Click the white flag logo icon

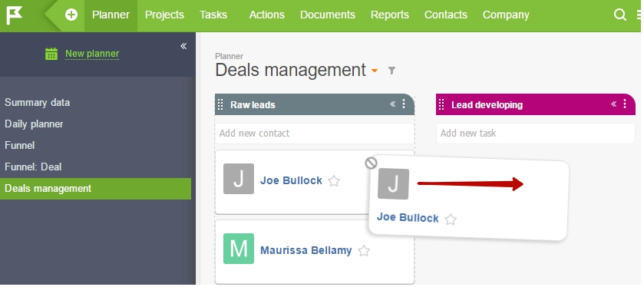[x=15, y=15]
